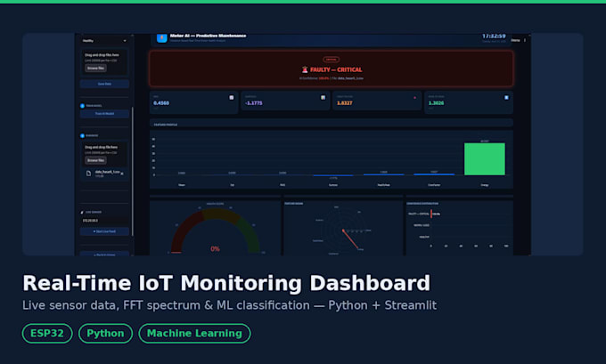Image resolution: width=606 pixels, height=364 pixels.
Task: Click the sidebar vertical scrollbar
Action: [133, 172]
